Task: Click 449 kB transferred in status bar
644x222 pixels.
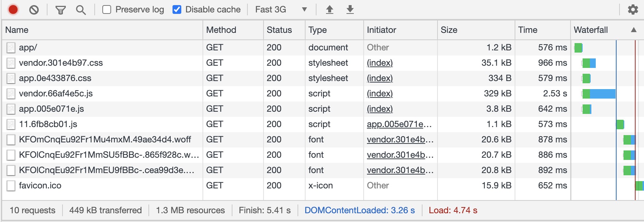Action: pos(106,210)
